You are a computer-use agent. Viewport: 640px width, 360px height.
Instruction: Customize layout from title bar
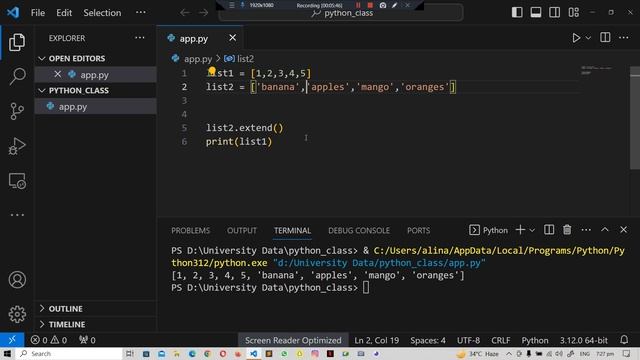pos(573,12)
